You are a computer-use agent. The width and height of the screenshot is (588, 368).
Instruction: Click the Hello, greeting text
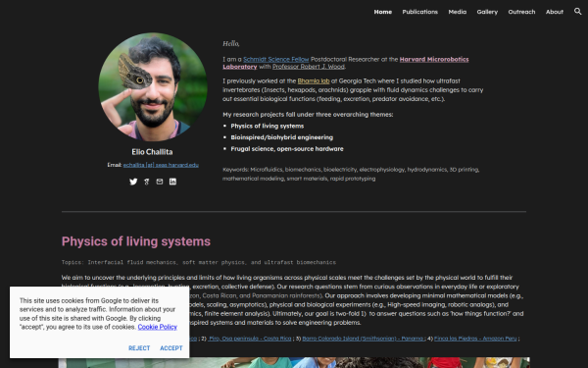click(x=231, y=44)
